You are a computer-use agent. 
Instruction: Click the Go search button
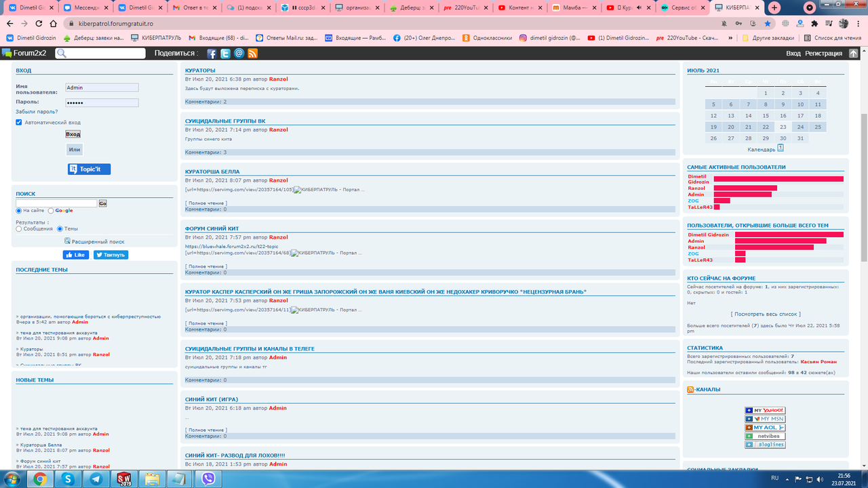(102, 203)
